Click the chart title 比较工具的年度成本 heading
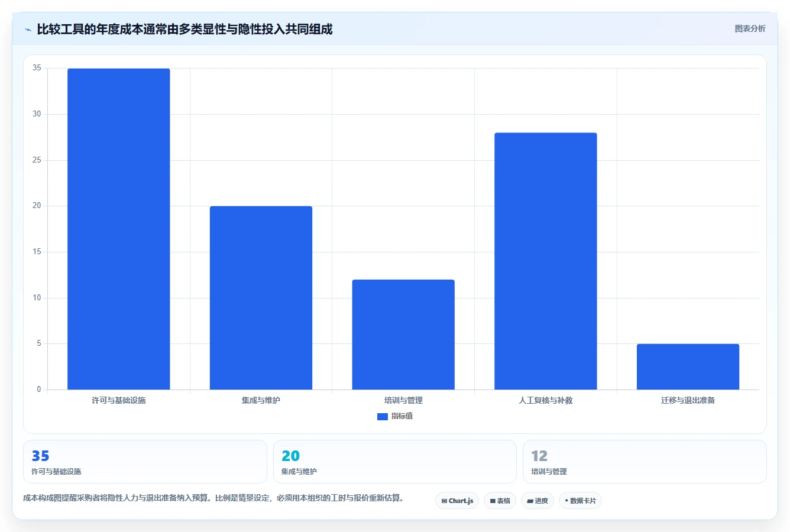Screen dimensions: 790x532 pyautogui.click(x=184, y=29)
